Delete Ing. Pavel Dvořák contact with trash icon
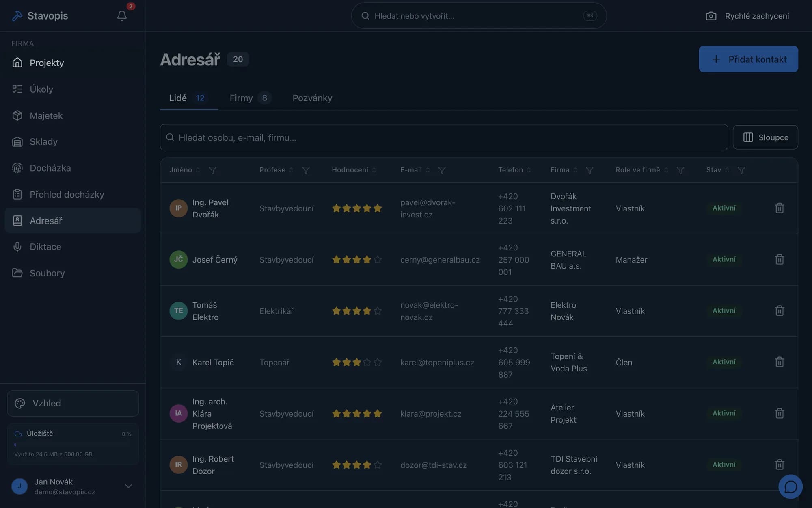Screen dimensions: 812x508 click(x=779, y=208)
